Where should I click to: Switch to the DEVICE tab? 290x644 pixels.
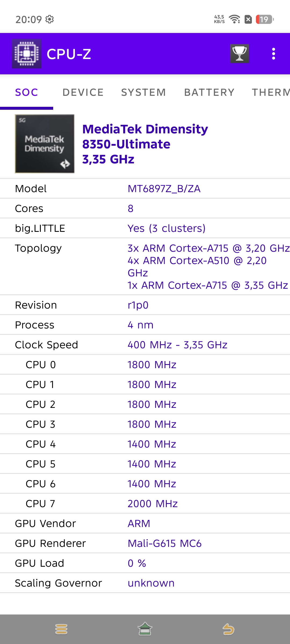[83, 92]
